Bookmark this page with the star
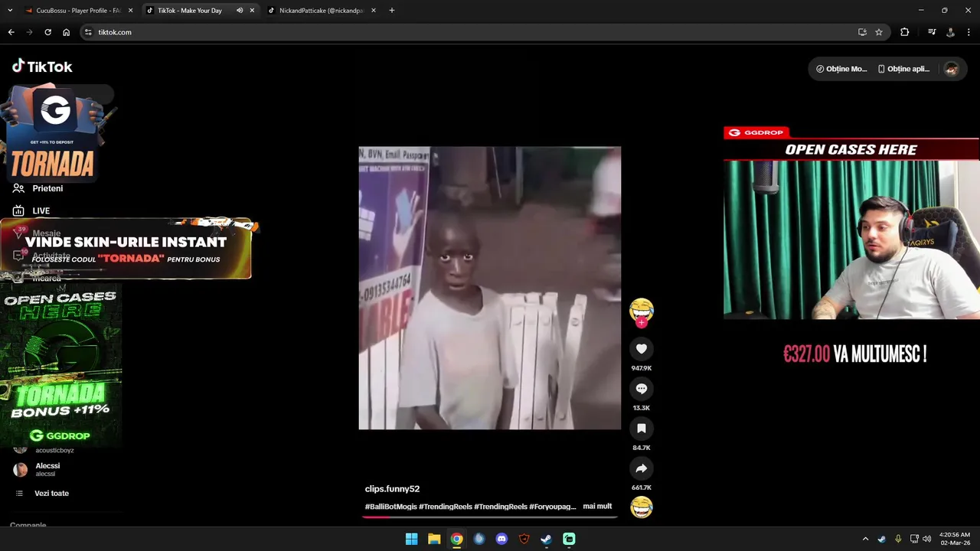Image resolution: width=980 pixels, height=551 pixels. (x=879, y=32)
